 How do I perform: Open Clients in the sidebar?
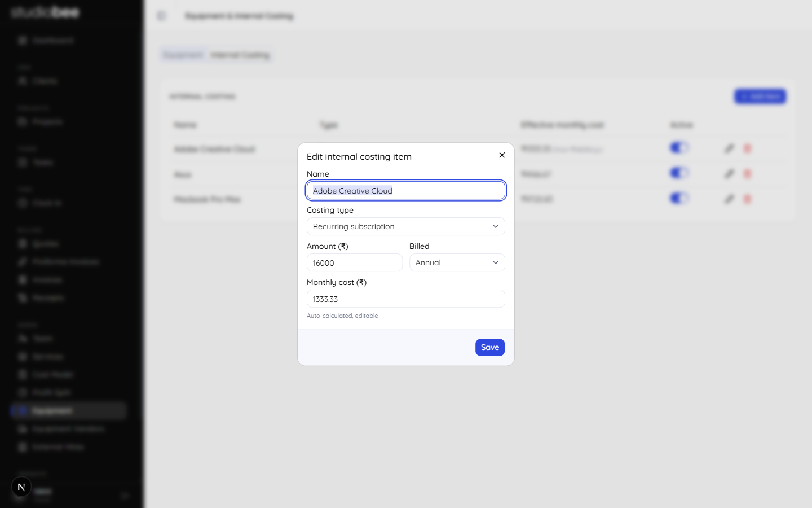[x=68, y=81]
